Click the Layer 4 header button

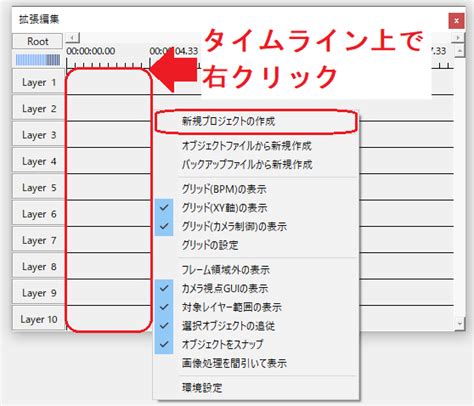[x=39, y=161]
